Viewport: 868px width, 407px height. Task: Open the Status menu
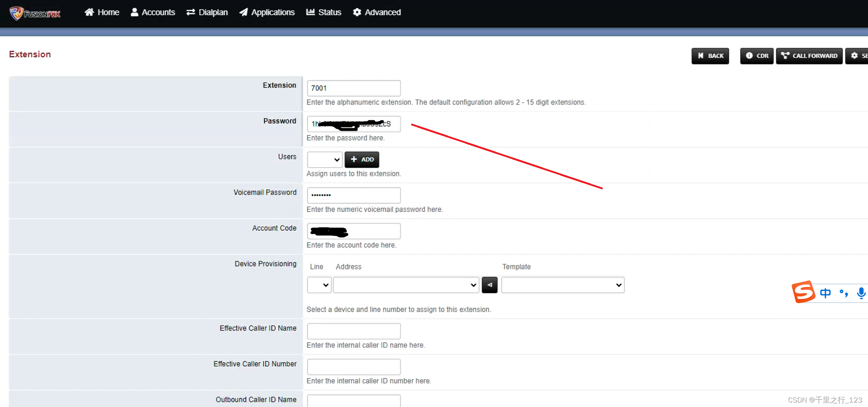point(324,12)
